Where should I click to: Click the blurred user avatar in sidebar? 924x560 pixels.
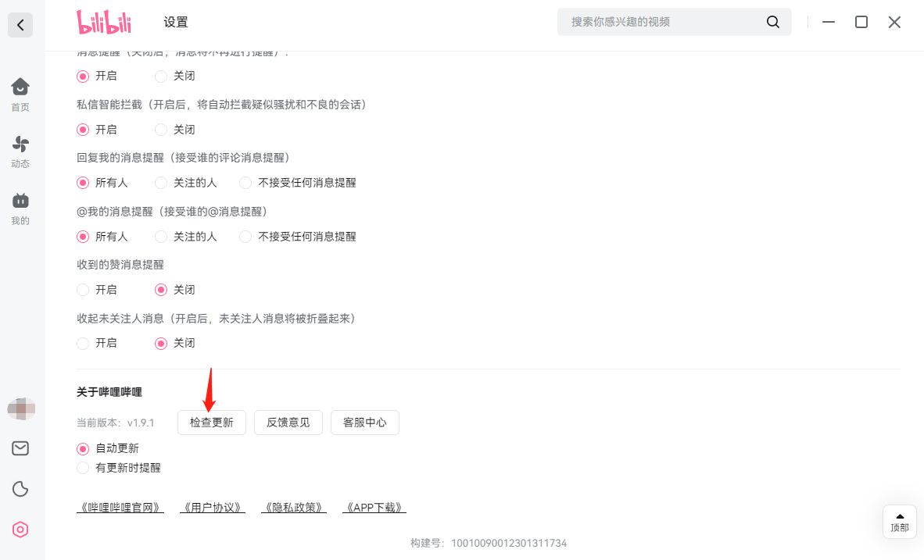click(21, 408)
